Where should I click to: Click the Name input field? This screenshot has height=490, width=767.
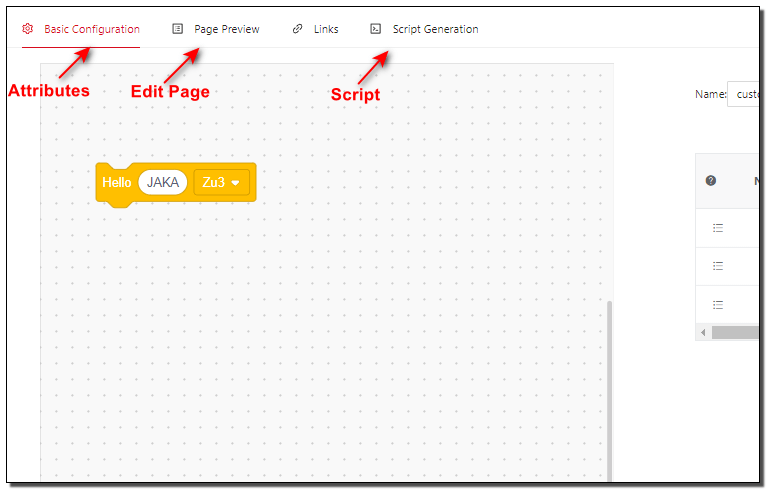tap(743, 94)
